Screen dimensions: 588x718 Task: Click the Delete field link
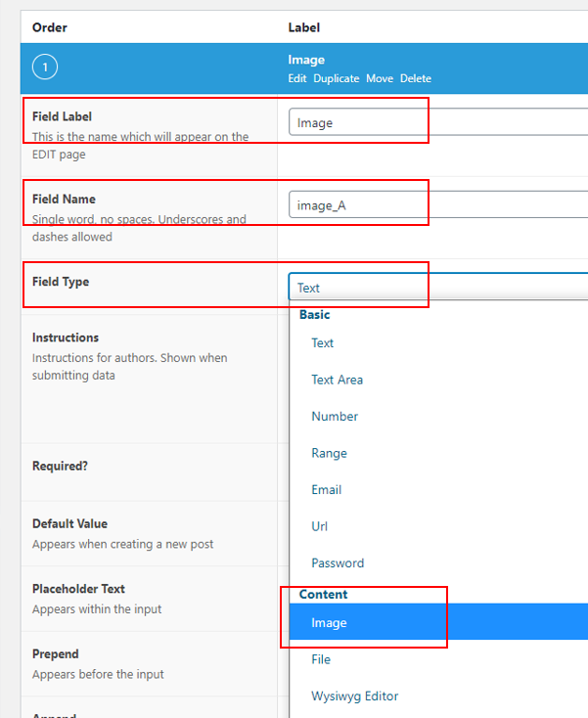[x=416, y=78]
